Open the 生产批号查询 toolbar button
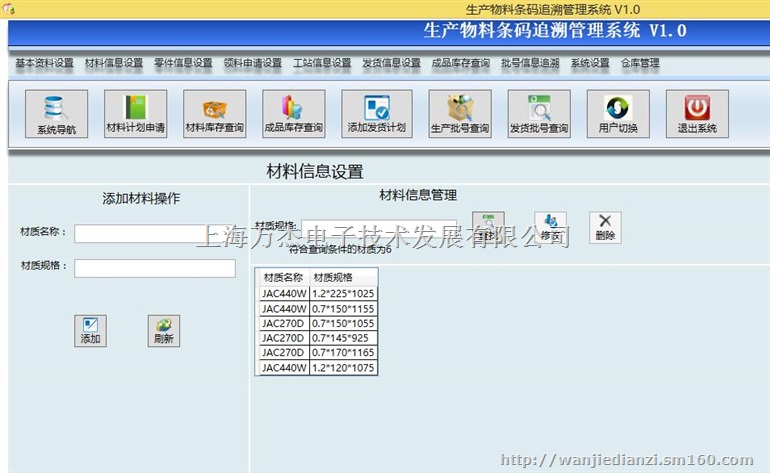The image size is (770, 473). coord(460,113)
